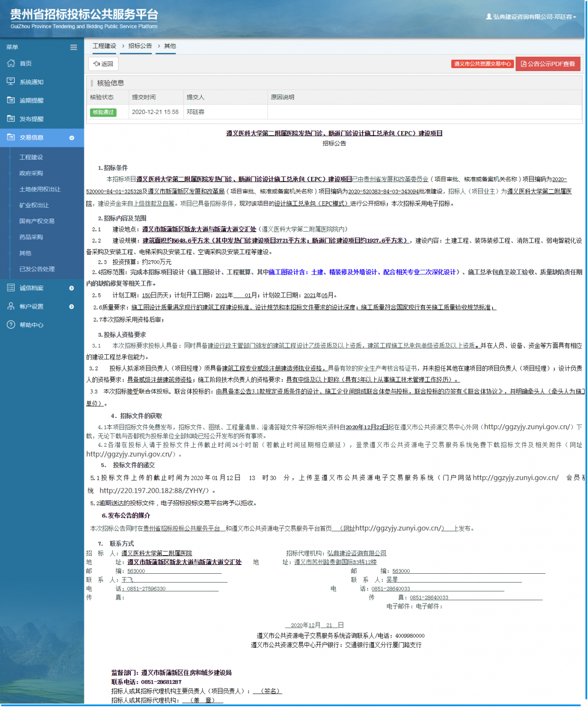588x707 pixels.
Task: Select the 工程建设 breadcrumb item
Action: pyautogui.click(x=104, y=46)
